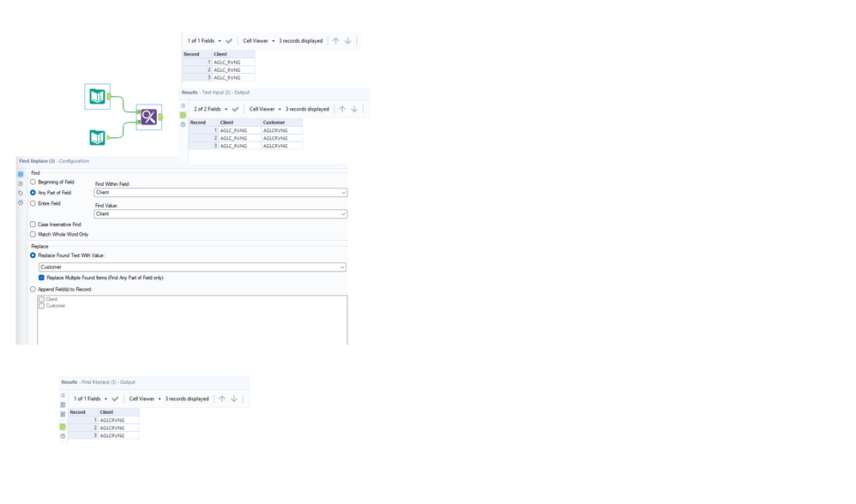Open Cell Viewer dropdown in Text Input (2) results
The image size is (856, 504).
[265, 109]
